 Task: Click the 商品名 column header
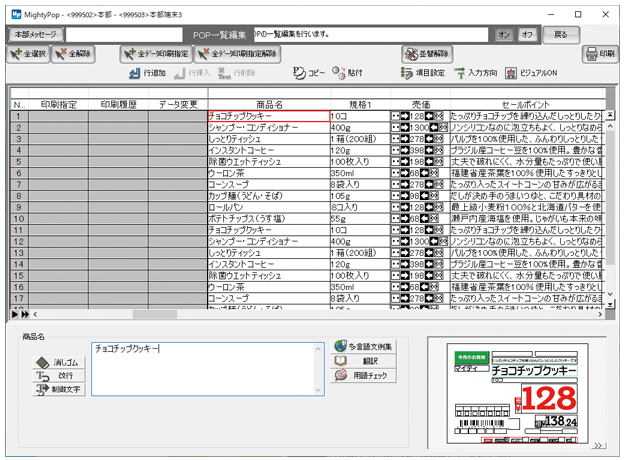(x=269, y=104)
